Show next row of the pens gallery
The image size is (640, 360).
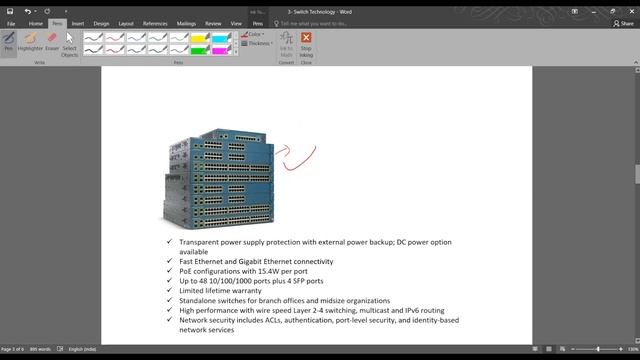coord(236,44)
